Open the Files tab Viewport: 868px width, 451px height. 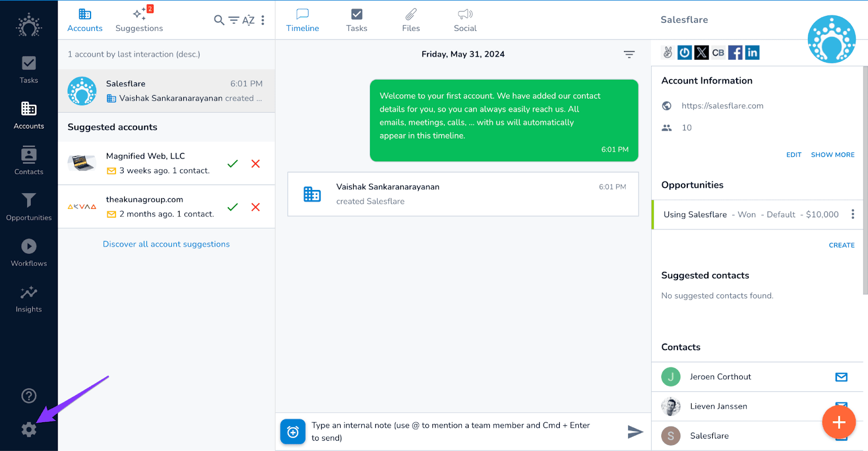pyautogui.click(x=411, y=20)
